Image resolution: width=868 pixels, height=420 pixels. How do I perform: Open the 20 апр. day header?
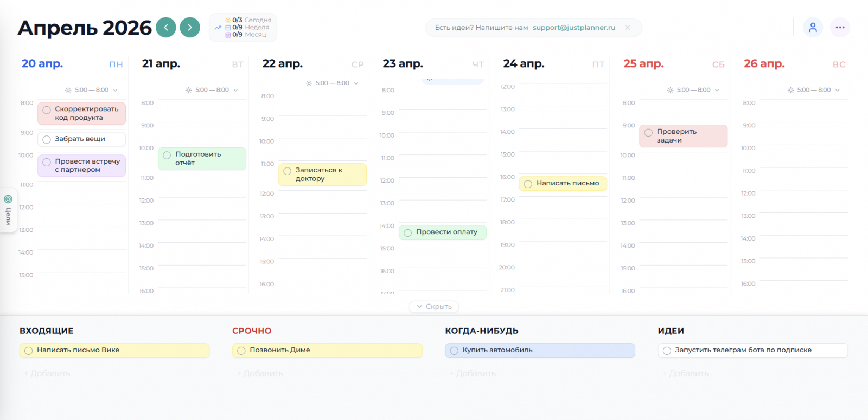pyautogui.click(x=42, y=64)
